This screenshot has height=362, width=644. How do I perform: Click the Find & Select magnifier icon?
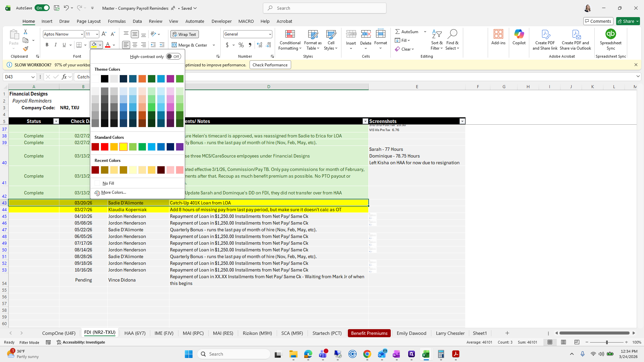452,34
